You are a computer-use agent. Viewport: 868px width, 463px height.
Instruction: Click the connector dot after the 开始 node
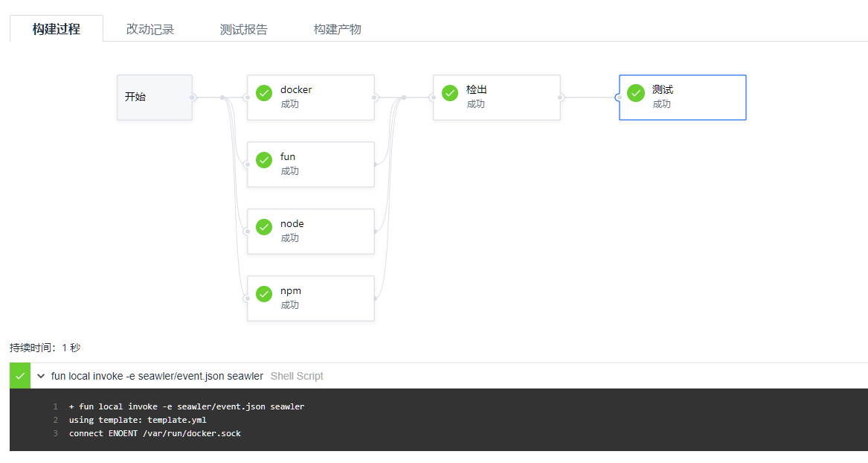193,97
